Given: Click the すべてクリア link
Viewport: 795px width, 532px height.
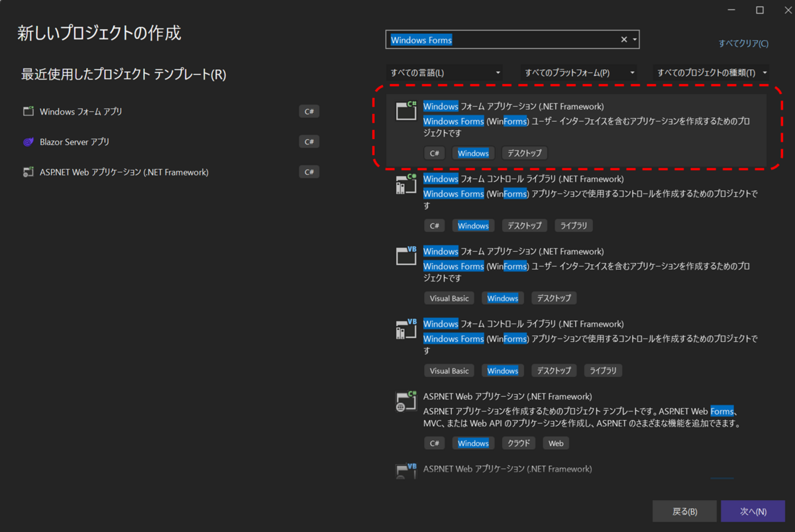Looking at the screenshot, I should [x=743, y=44].
